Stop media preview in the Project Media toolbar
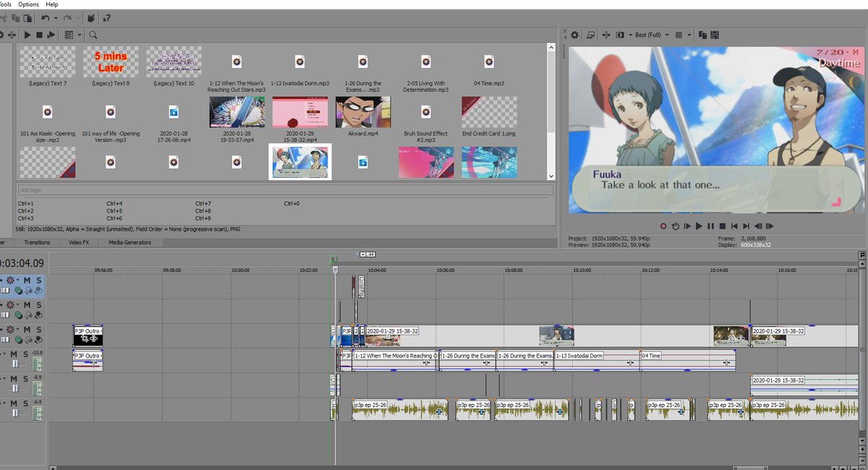 tap(39, 35)
